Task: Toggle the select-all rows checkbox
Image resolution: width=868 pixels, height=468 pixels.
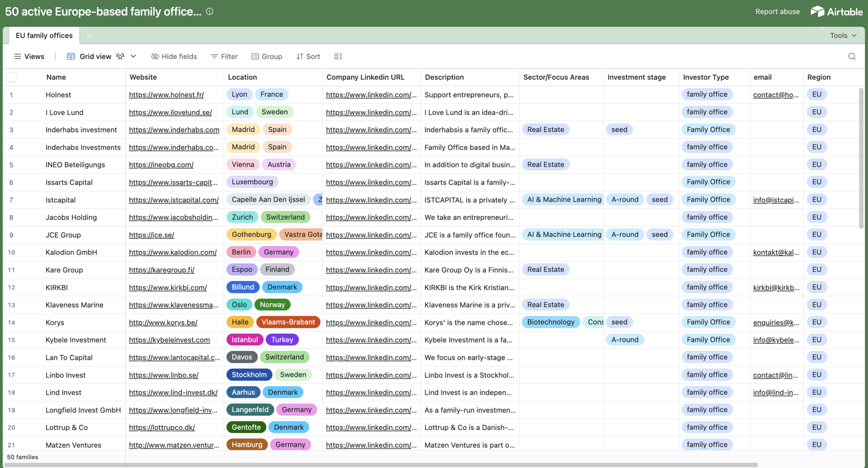Action: click(12, 77)
